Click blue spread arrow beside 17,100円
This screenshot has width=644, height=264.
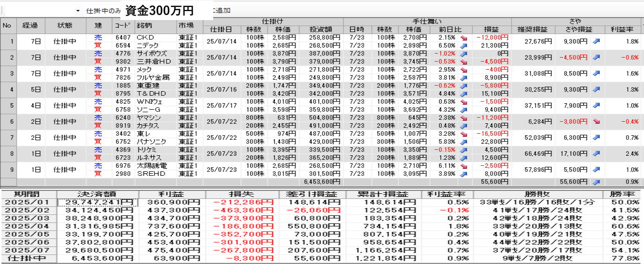pyautogui.click(x=596, y=153)
